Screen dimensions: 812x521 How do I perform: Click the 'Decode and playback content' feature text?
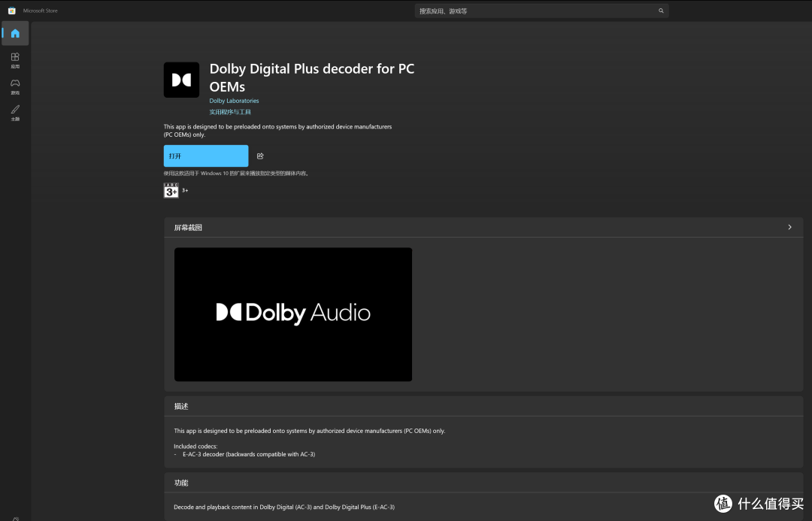[x=284, y=507]
